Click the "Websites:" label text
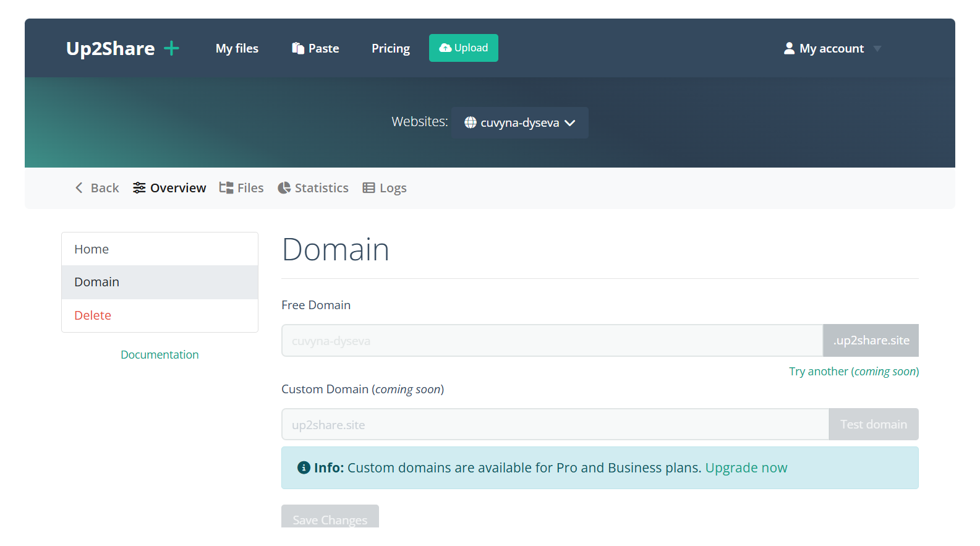The height and width of the screenshot is (546, 980). point(420,122)
